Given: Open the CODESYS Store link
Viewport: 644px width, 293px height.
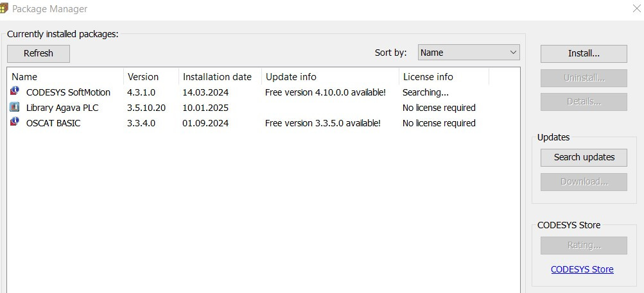Looking at the screenshot, I should (582, 269).
